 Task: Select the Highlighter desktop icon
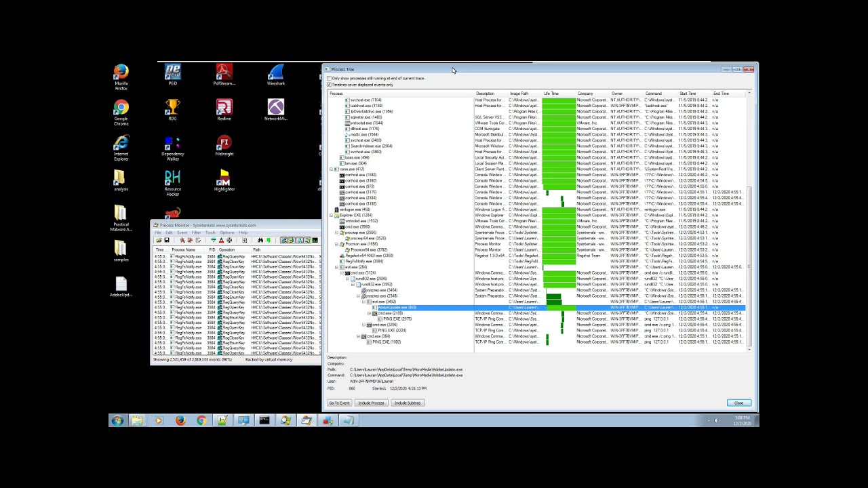tap(224, 180)
